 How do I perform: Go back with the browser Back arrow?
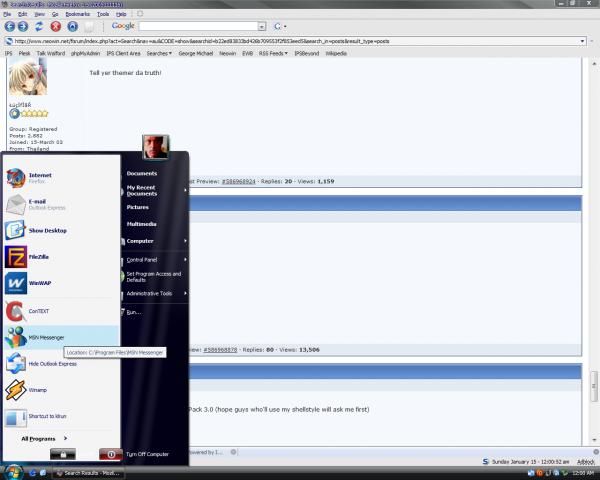point(10,26)
